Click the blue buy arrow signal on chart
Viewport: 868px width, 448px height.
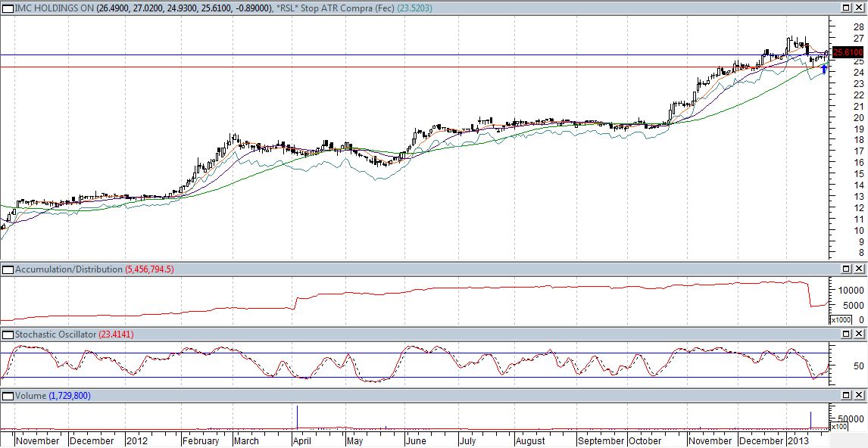(824, 69)
